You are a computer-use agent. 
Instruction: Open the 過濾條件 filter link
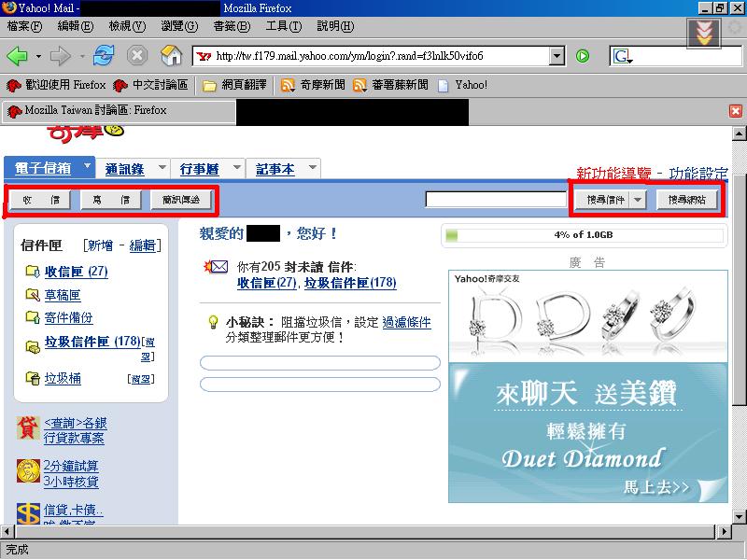(x=406, y=322)
